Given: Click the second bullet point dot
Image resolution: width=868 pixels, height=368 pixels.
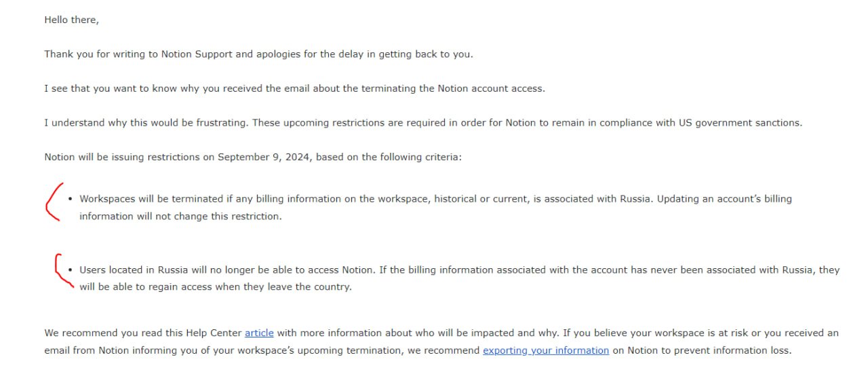Looking at the screenshot, I should (71, 270).
